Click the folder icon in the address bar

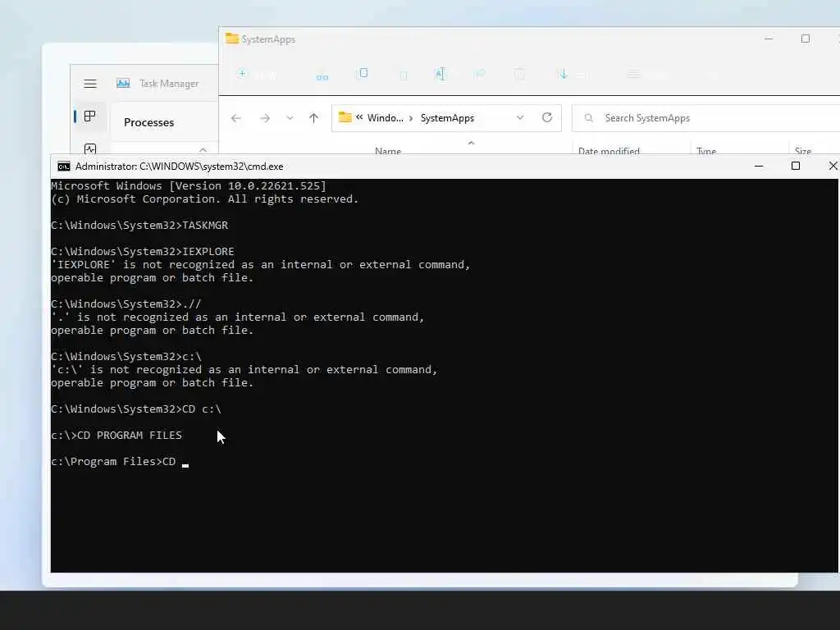[345, 117]
